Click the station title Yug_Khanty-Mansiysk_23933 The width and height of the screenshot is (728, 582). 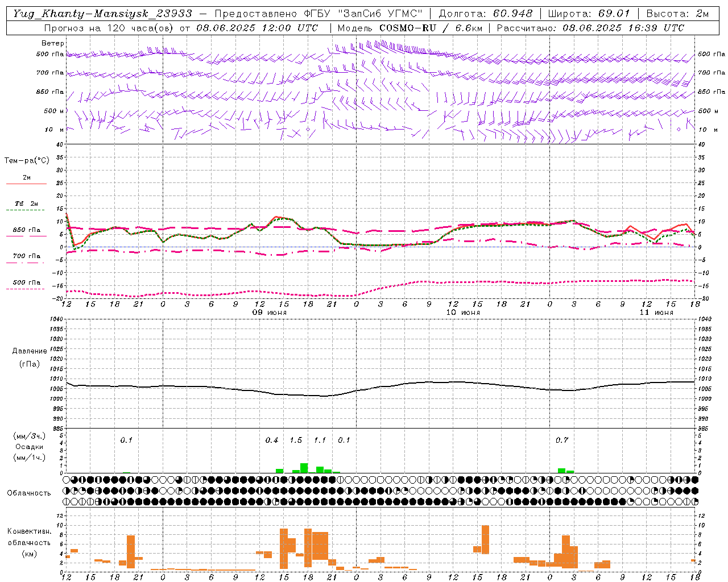pyautogui.click(x=102, y=14)
